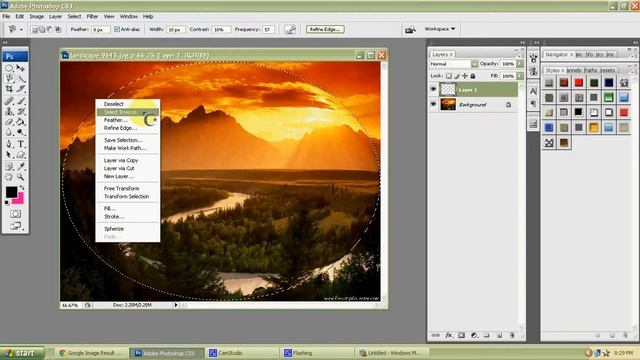Click the black foreground color swatch
The width and height of the screenshot is (640, 360).
point(11,192)
